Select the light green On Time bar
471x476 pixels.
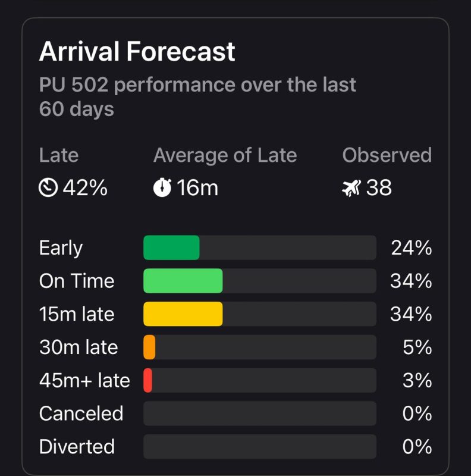pos(183,281)
